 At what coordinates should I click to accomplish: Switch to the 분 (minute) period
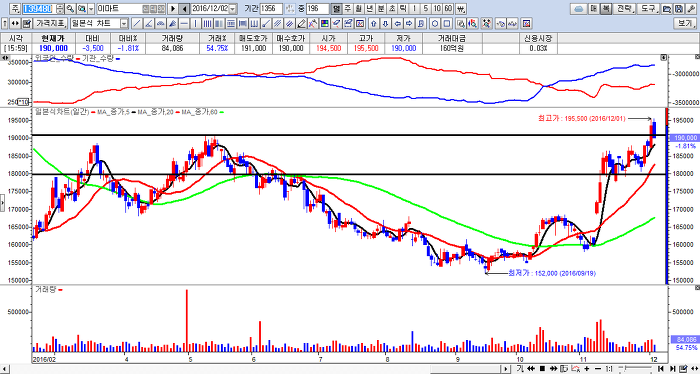coord(381,9)
